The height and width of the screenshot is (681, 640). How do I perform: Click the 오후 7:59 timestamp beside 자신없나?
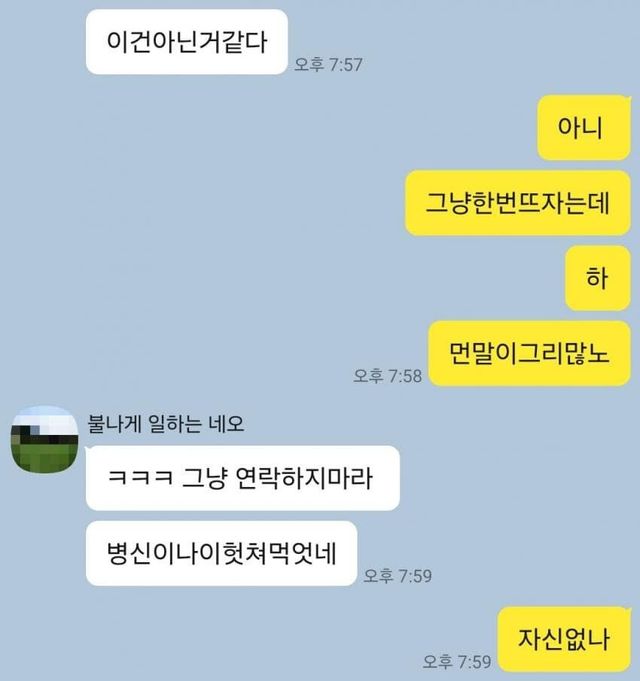(457, 661)
